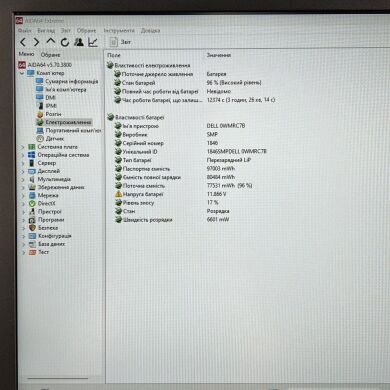Click the Пристрої devices icon in tree
This screenshot has width=390, height=390.
pos(32,212)
